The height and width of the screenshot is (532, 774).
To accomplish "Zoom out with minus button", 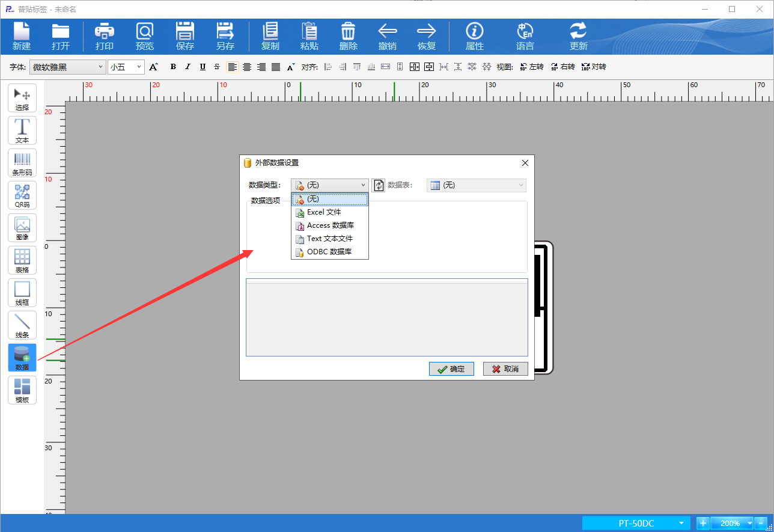I will coord(761,523).
